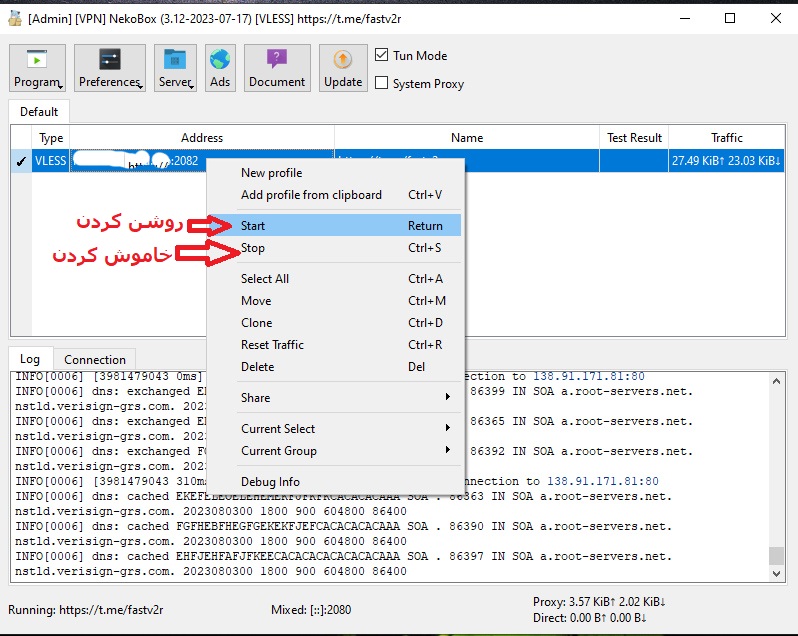798x636 pixels.
Task: Open the Program toolbar menu
Action: (x=37, y=68)
